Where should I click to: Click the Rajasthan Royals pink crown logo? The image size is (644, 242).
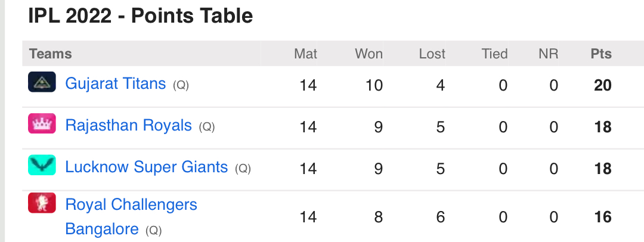tap(42, 123)
